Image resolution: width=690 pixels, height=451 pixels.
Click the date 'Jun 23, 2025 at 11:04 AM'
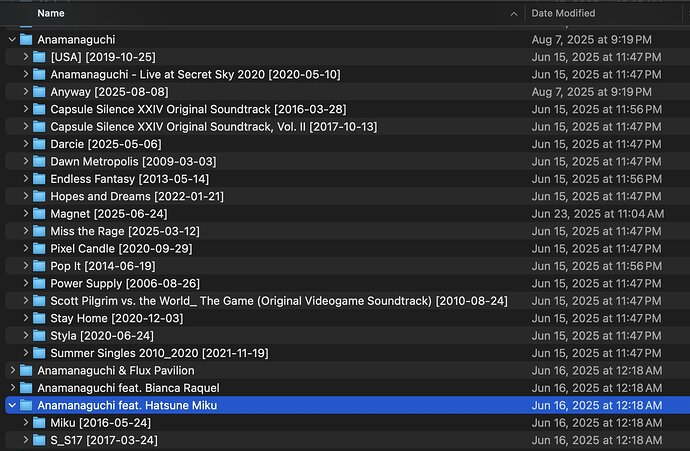pos(598,214)
